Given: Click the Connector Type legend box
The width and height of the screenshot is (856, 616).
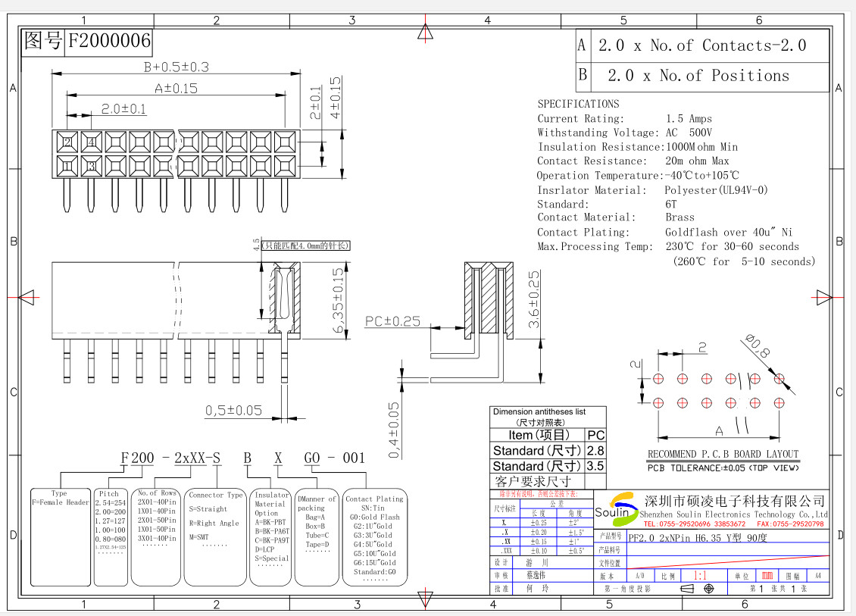Looking at the screenshot, I should point(215,536).
